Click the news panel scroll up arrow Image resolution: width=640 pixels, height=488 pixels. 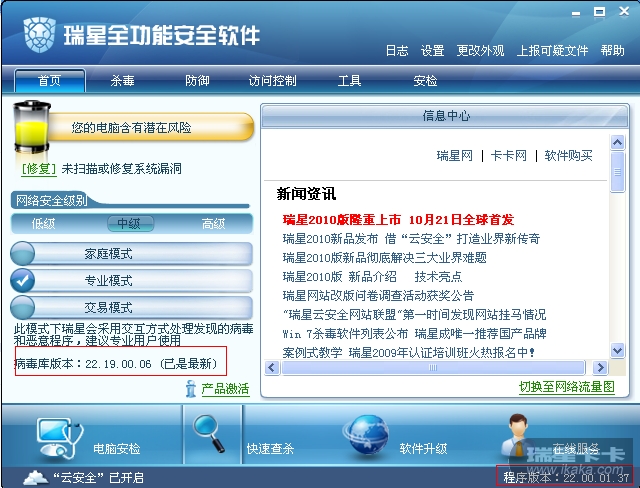(617, 142)
